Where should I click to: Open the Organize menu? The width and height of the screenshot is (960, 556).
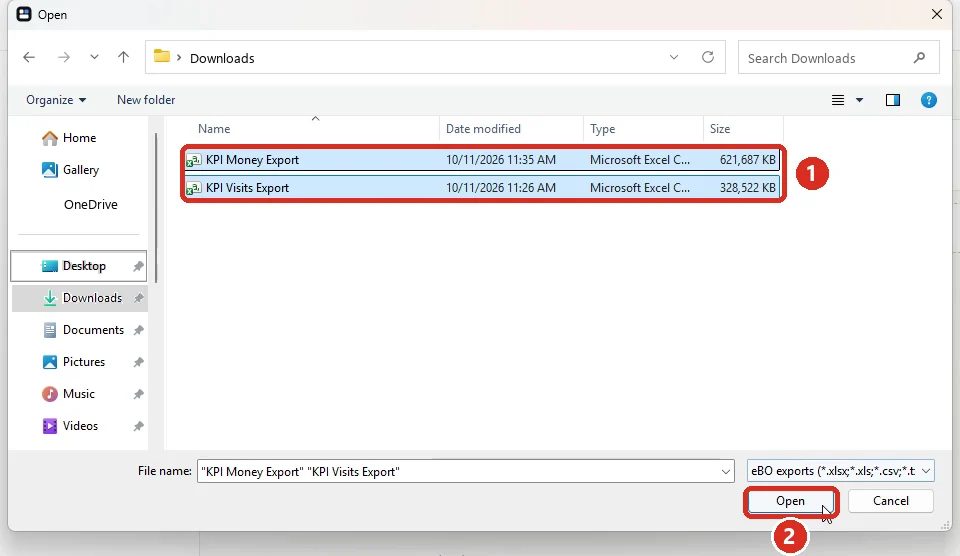[56, 100]
